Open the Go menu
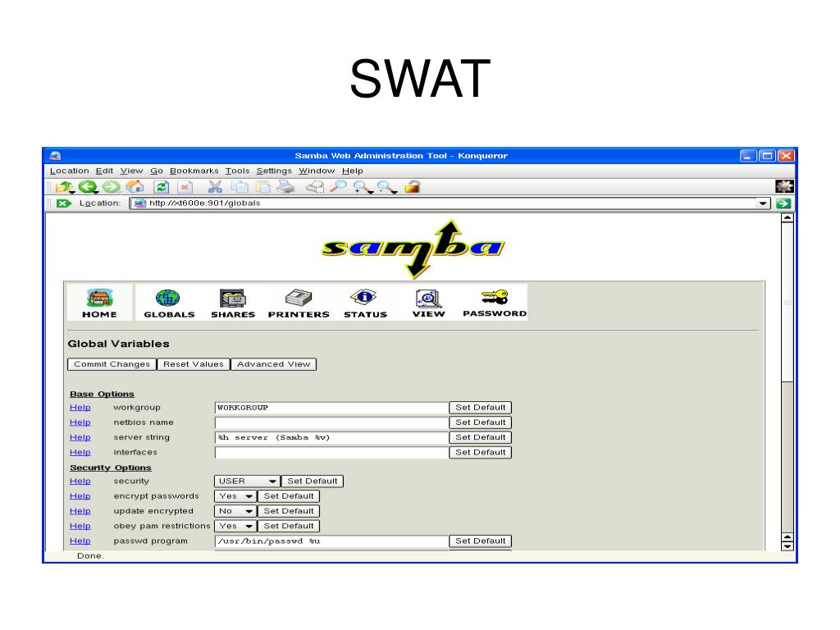This screenshot has height=630, width=840. pyautogui.click(x=157, y=171)
